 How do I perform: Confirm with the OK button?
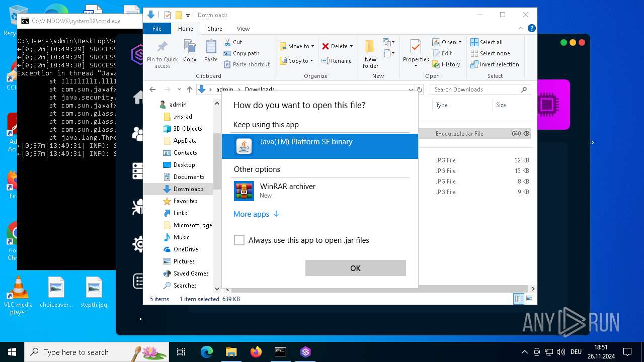click(355, 268)
